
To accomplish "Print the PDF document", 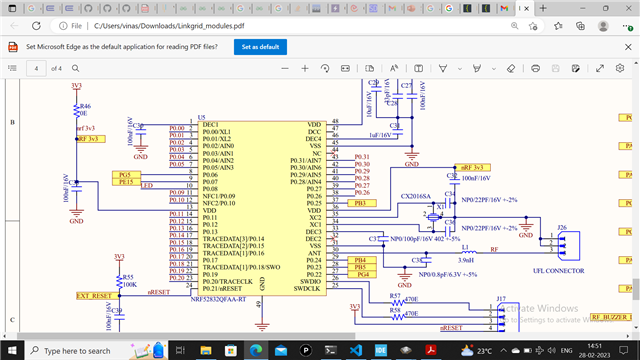I will [x=536, y=69].
